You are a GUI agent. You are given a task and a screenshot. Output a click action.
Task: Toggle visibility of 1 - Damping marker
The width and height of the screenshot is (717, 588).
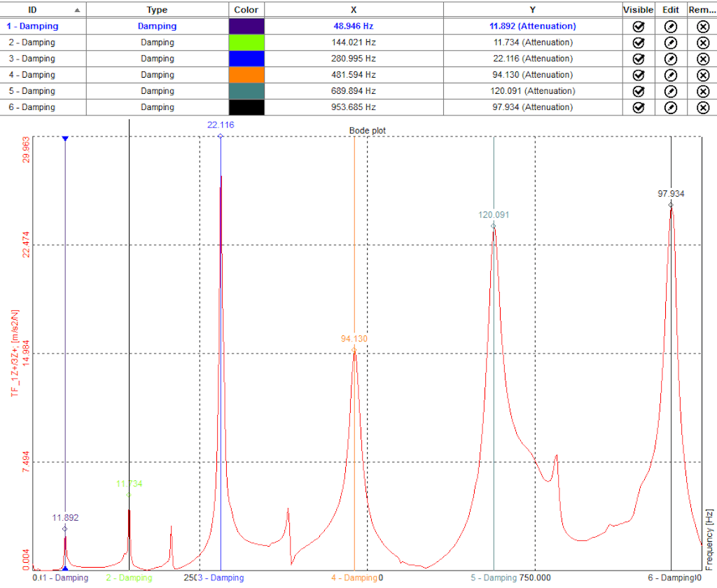point(639,27)
